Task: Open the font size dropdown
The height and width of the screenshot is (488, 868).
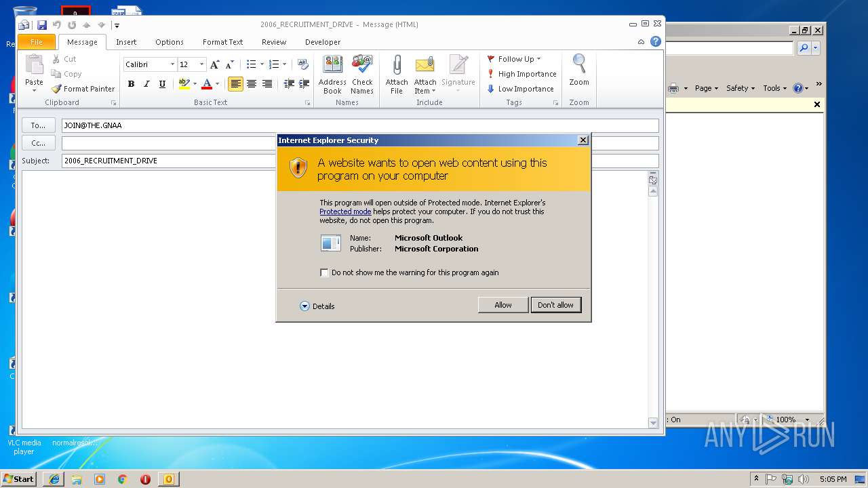Action: (201, 64)
